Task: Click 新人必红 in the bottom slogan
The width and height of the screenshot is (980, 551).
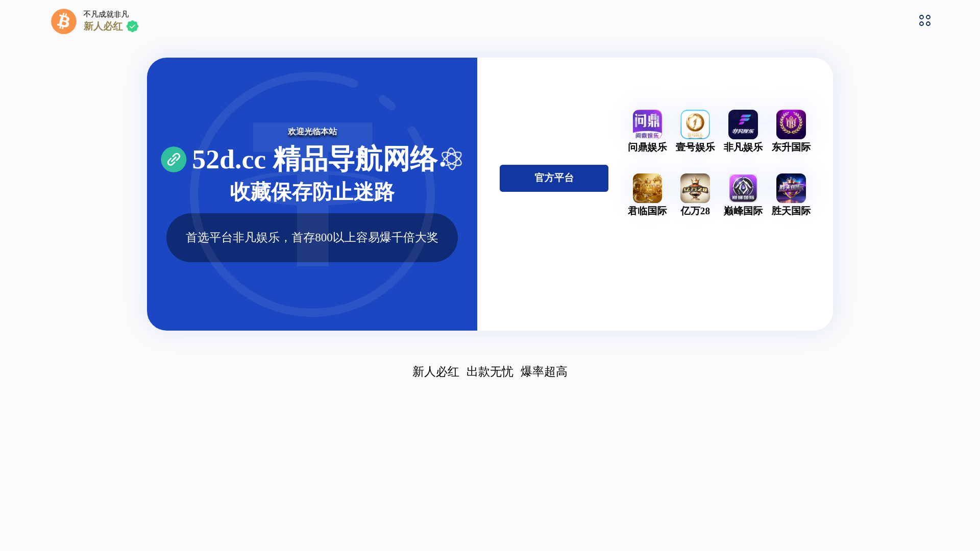Action: (x=436, y=372)
